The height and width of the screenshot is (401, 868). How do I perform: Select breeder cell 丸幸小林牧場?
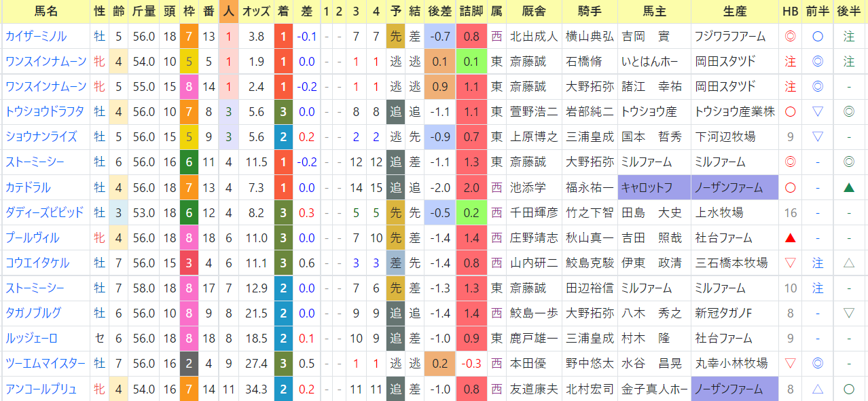(x=735, y=363)
